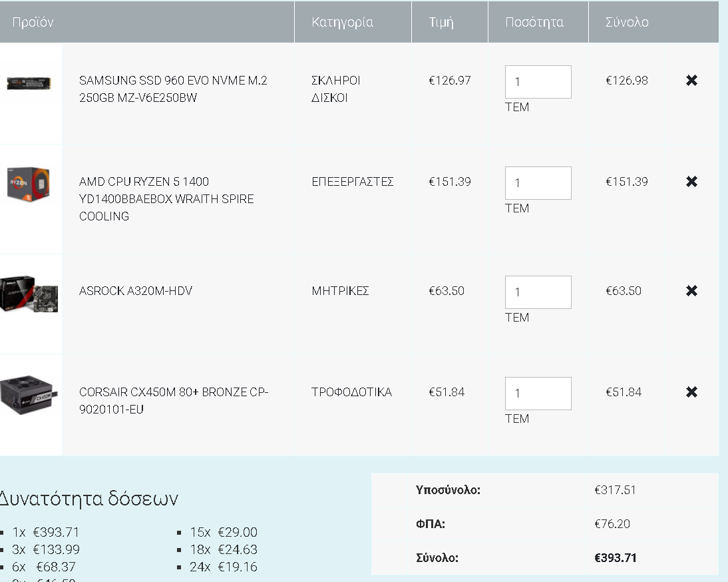Click the €126.98 row total
The image size is (728, 582).
point(627,81)
